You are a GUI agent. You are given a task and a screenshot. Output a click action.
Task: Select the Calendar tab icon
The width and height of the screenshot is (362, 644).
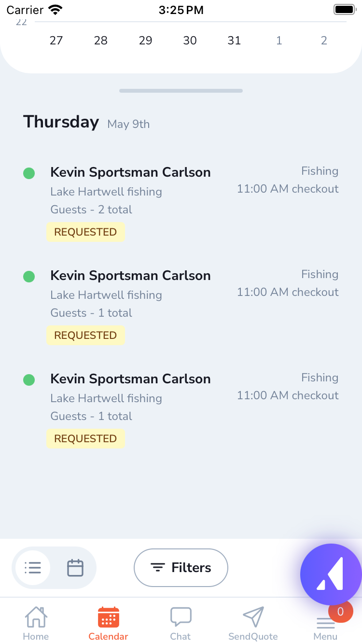point(108,617)
